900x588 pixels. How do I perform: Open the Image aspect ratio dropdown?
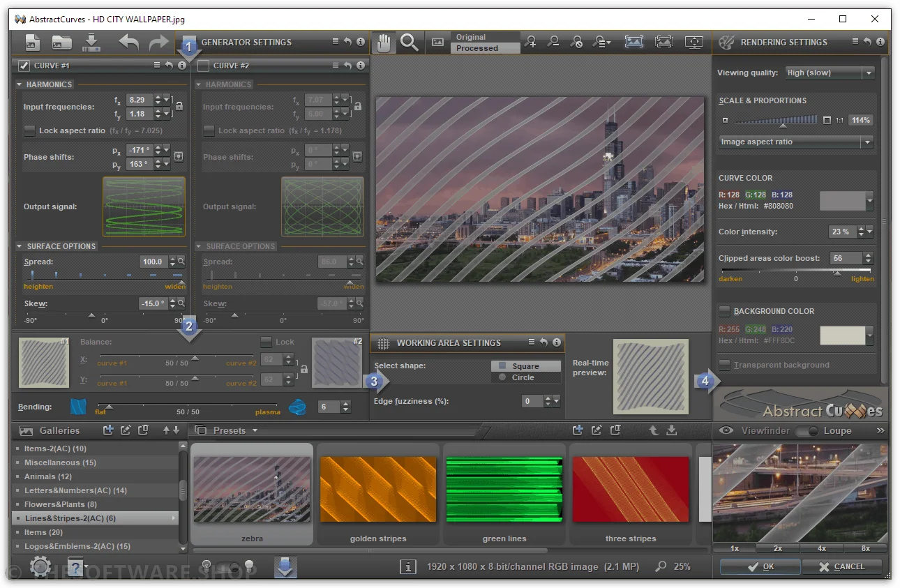coord(868,142)
